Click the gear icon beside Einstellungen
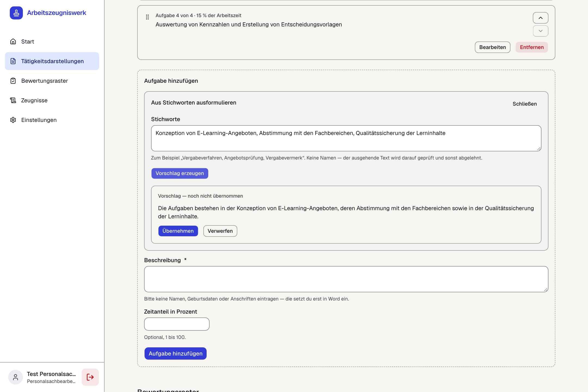This screenshot has width=588, height=392. click(x=13, y=120)
